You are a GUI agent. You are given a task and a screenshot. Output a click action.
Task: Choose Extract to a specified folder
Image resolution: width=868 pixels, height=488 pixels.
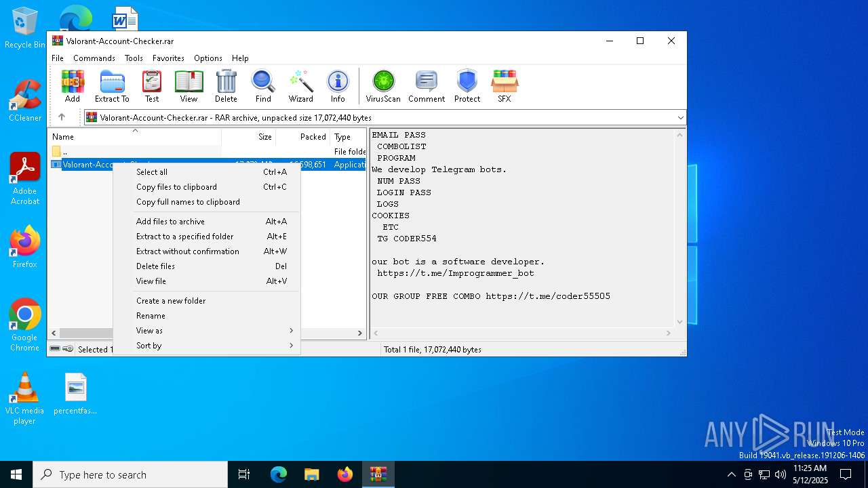207,237
